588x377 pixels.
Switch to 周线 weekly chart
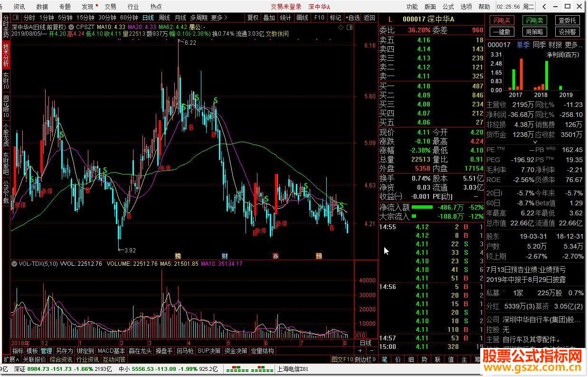pos(164,18)
